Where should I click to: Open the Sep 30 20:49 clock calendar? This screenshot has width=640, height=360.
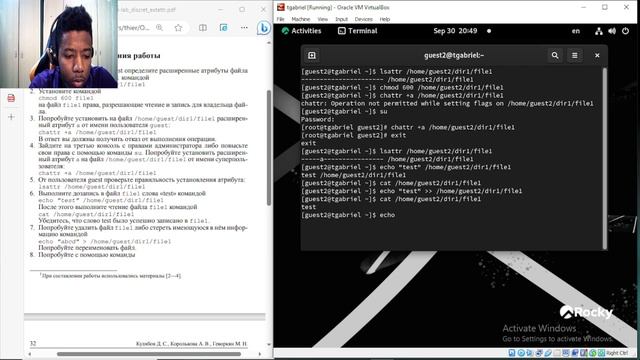click(455, 31)
